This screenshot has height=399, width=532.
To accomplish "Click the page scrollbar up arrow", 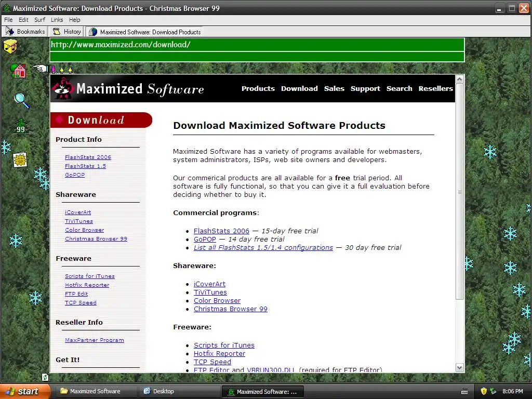I will (460, 79).
